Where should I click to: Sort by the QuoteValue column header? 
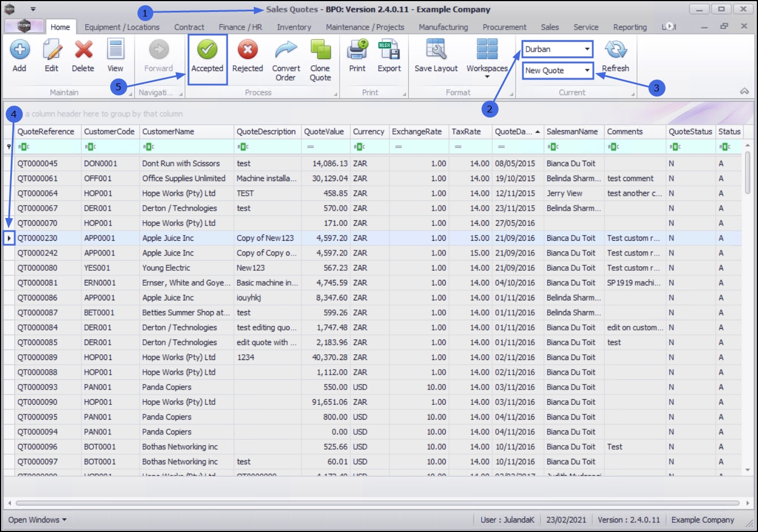(x=324, y=131)
